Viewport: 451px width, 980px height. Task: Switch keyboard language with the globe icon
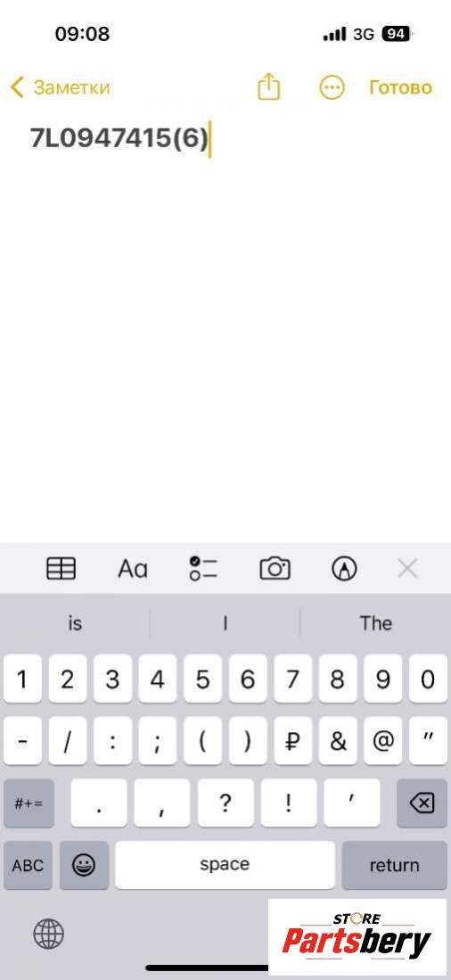pyautogui.click(x=49, y=935)
